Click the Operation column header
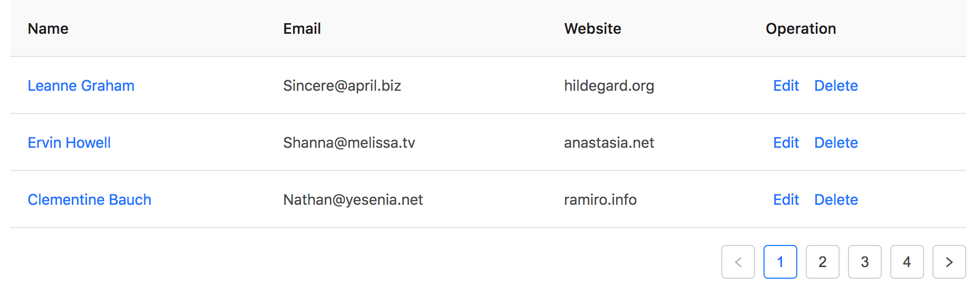This screenshot has width=980, height=284. click(x=800, y=29)
